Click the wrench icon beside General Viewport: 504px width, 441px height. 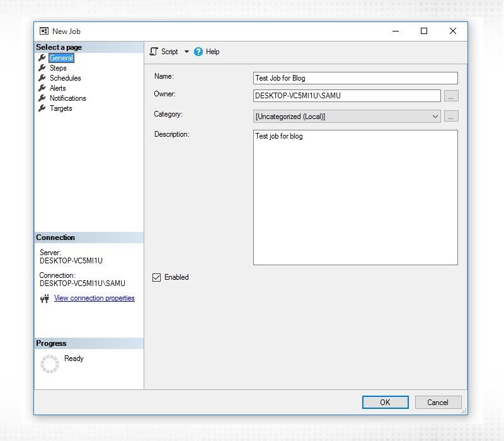coord(42,57)
